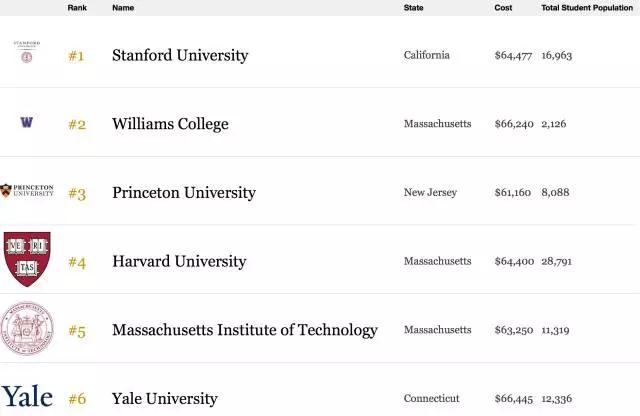640x416 pixels.
Task: Click Harvard's $64,400 cost value
Action: point(514,261)
